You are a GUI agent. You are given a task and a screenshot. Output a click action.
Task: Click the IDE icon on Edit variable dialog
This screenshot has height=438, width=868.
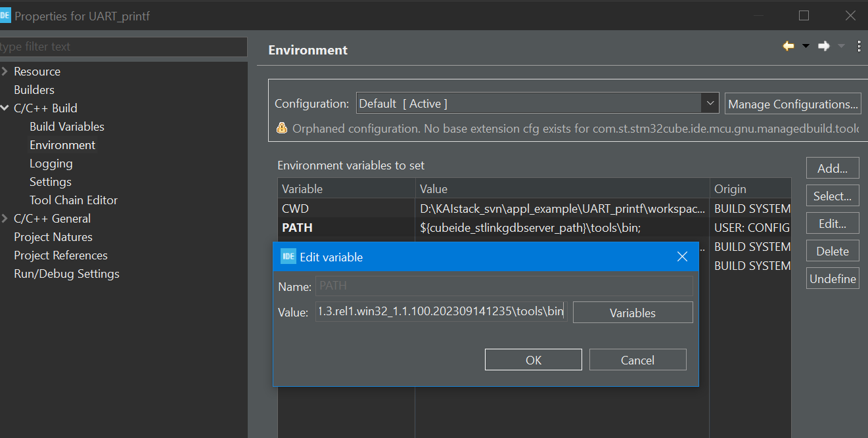pyautogui.click(x=288, y=256)
